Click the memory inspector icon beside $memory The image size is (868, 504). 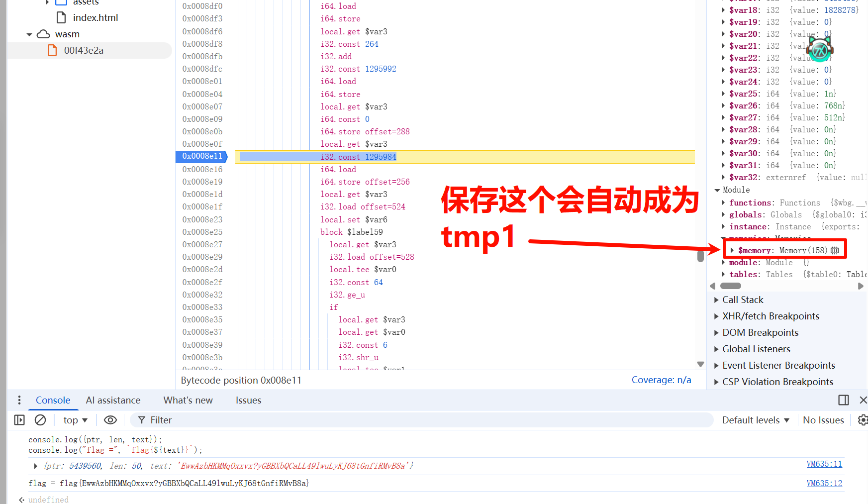coord(835,250)
